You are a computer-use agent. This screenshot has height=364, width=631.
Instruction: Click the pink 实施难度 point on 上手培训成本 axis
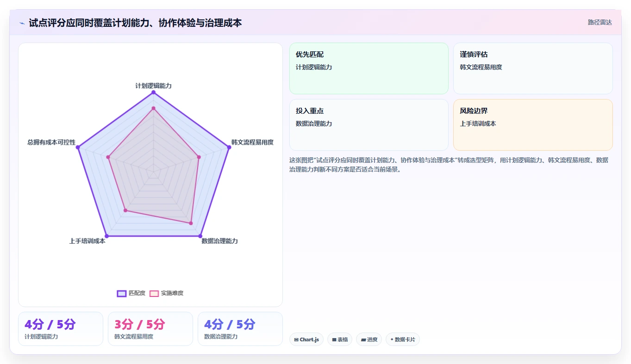125,210
